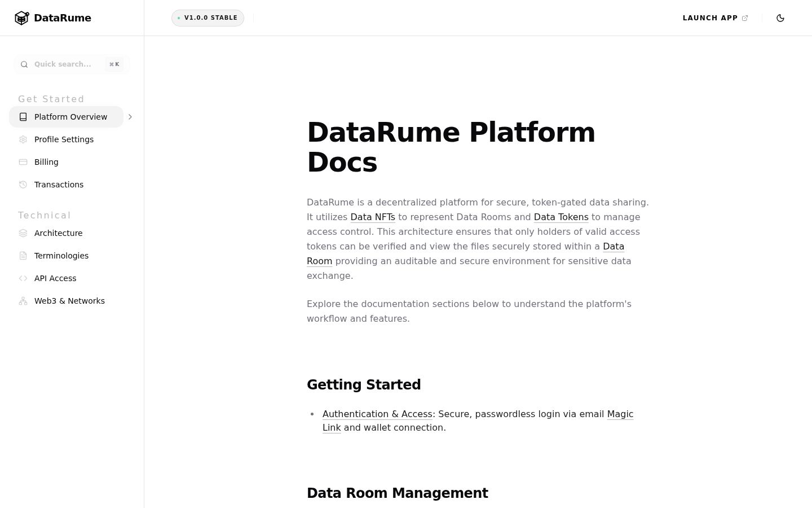The width and height of the screenshot is (812, 508).
Task: Click the search magnifier icon
Action: point(24,64)
